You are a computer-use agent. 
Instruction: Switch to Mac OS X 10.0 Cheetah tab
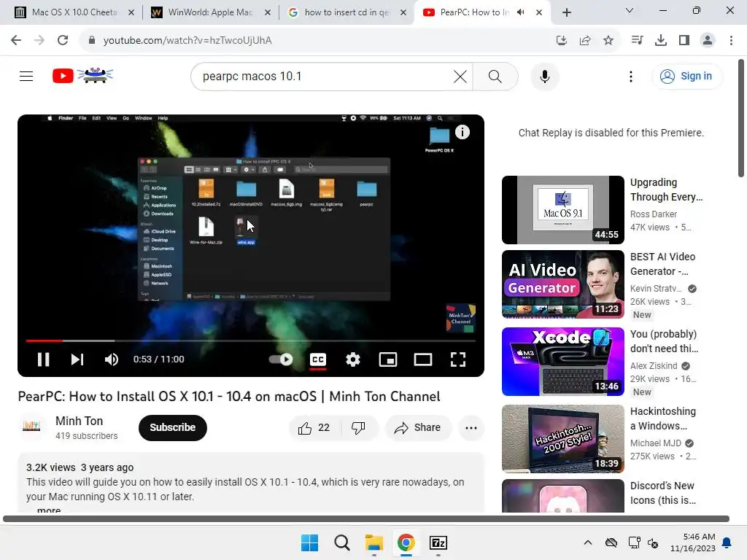click(x=74, y=12)
